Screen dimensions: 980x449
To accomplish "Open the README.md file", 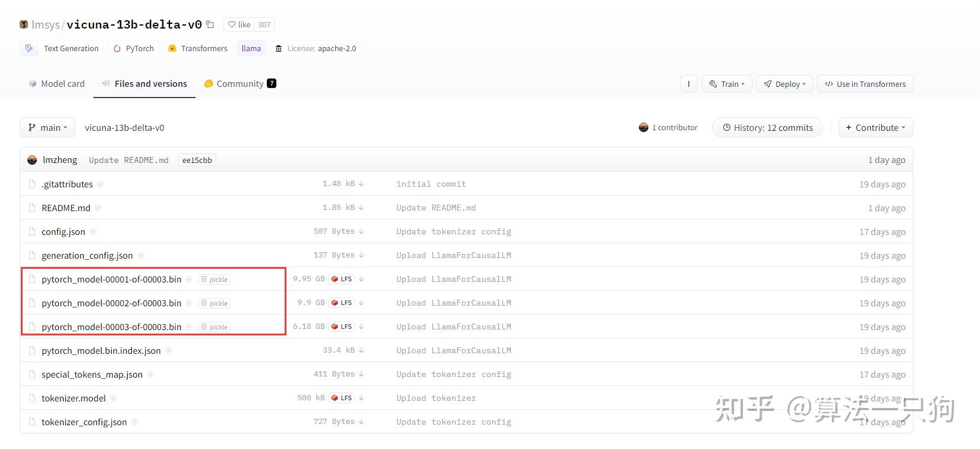I will point(66,208).
